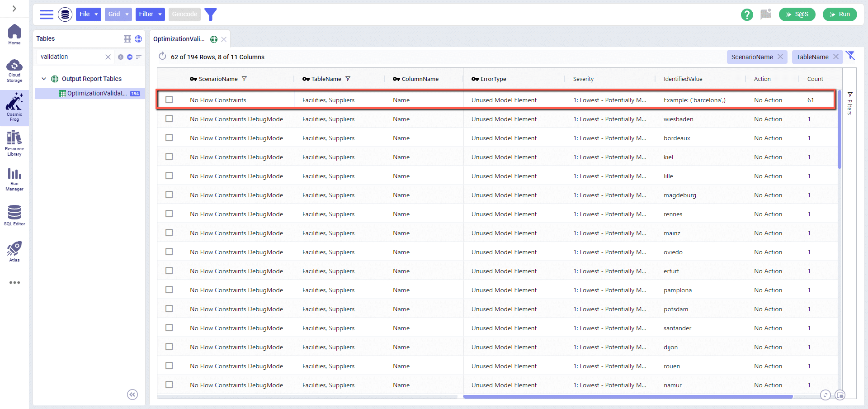Launch the SQL Editor sidebar icon
The height and width of the screenshot is (409, 868).
coord(14,215)
